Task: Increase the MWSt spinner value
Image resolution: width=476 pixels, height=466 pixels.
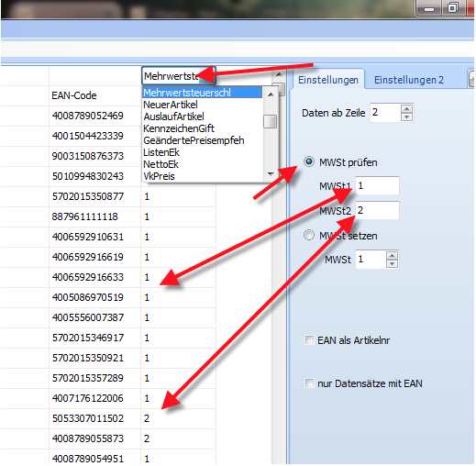Action: (393, 256)
